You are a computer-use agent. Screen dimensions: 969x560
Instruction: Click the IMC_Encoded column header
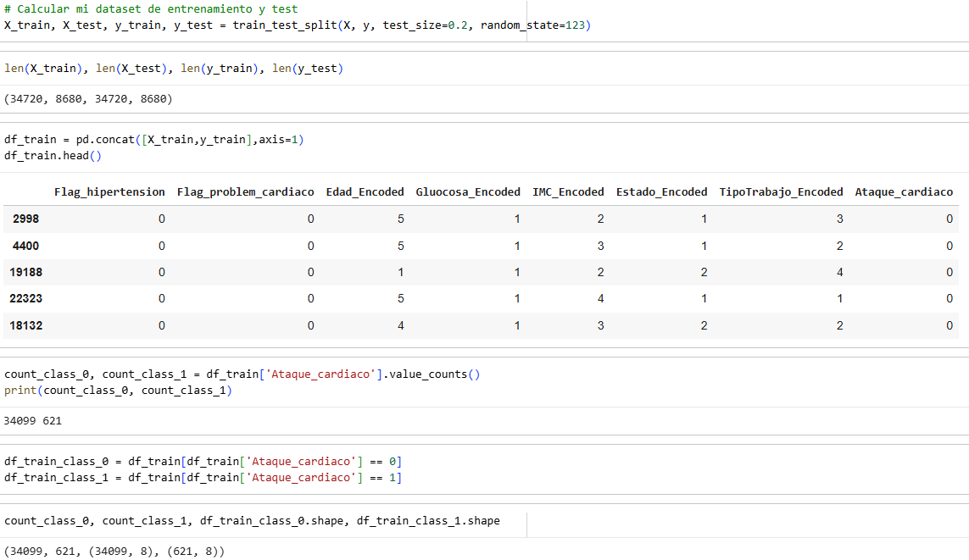tap(568, 192)
